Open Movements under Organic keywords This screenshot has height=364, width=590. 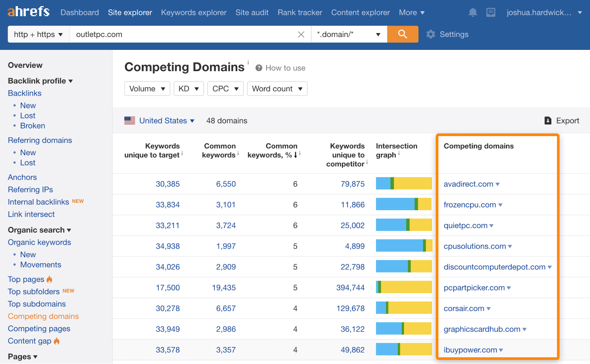(x=41, y=265)
